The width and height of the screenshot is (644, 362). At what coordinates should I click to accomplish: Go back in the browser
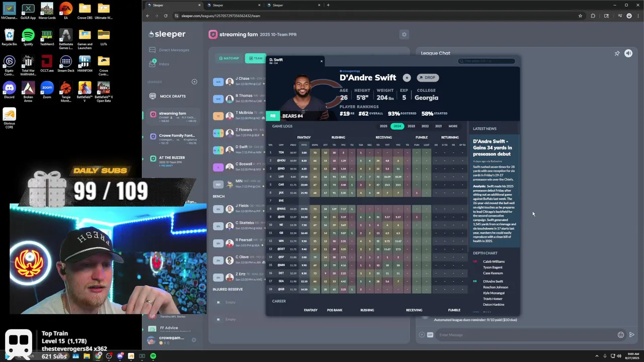coord(147,16)
